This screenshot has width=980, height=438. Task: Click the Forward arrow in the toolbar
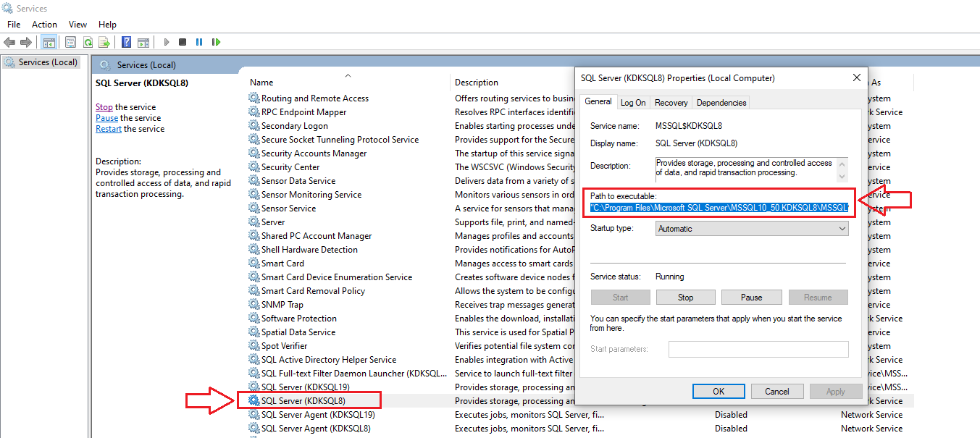(26, 42)
